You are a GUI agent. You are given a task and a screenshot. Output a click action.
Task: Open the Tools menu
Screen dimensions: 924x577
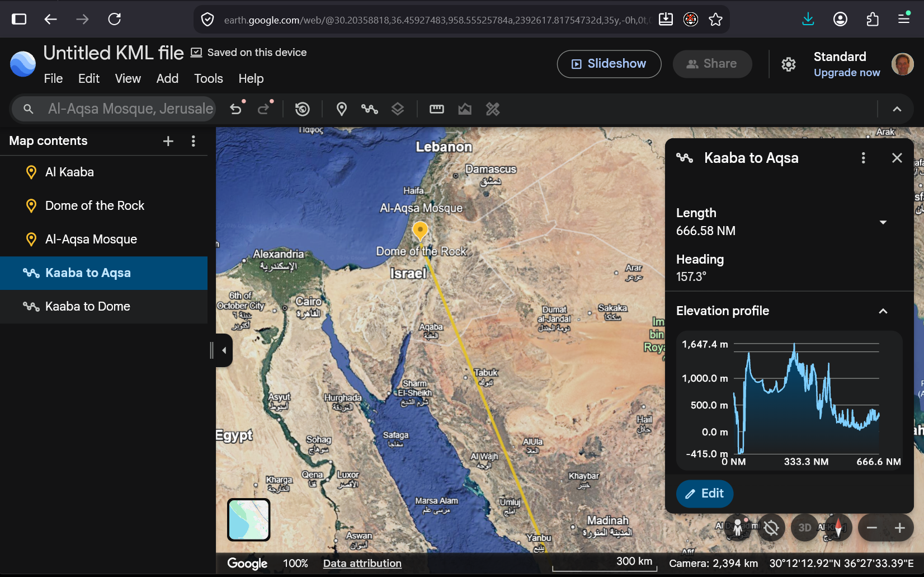pos(209,79)
